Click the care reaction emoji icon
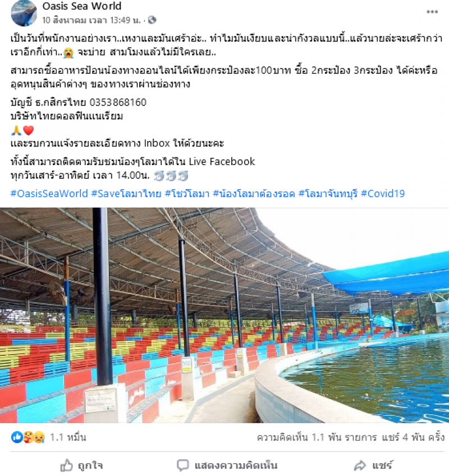Viewport: 449px width, 476px height. tap(28, 437)
